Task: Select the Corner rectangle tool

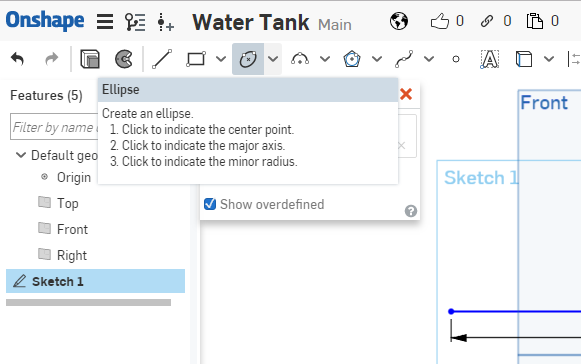Action: tap(196, 59)
